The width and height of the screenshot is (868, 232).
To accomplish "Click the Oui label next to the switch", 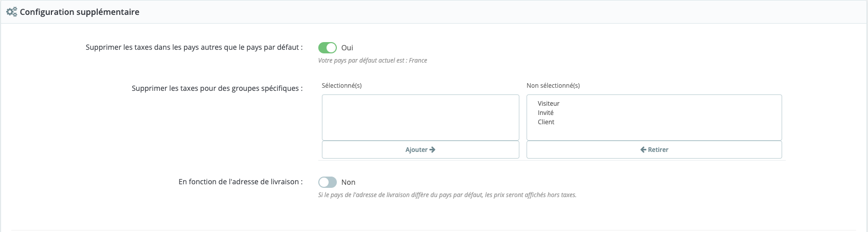I will tap(347, 48).
